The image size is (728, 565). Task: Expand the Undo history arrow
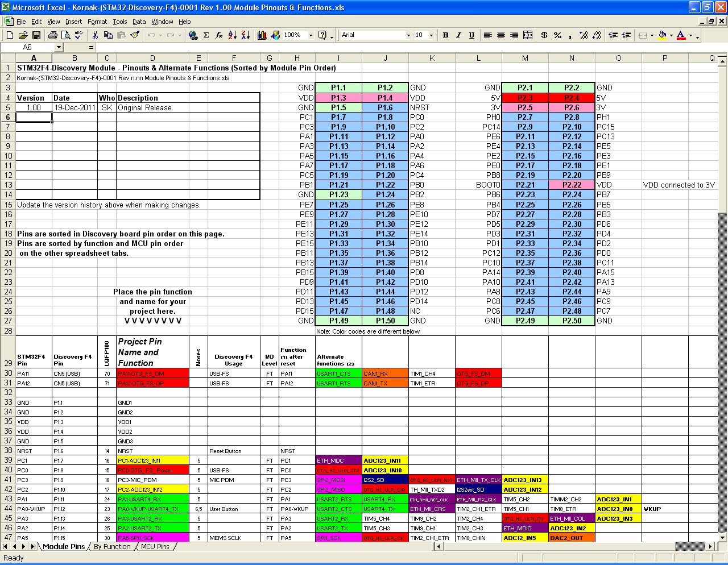click(x=160, y=35)
